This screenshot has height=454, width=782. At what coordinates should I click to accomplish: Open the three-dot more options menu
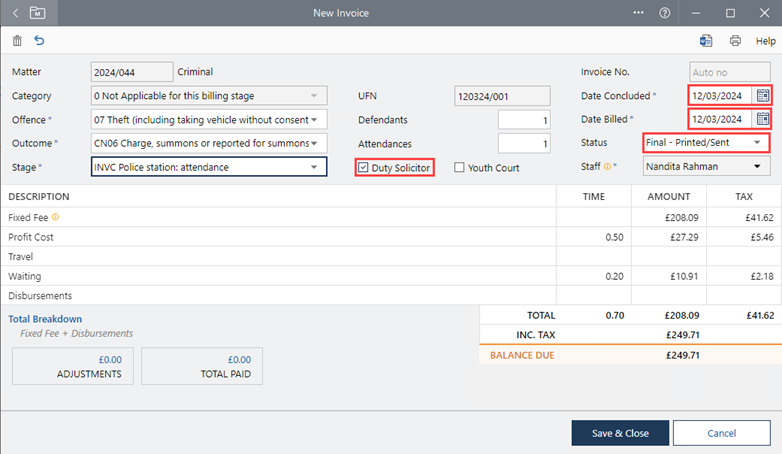pos(639,13)
